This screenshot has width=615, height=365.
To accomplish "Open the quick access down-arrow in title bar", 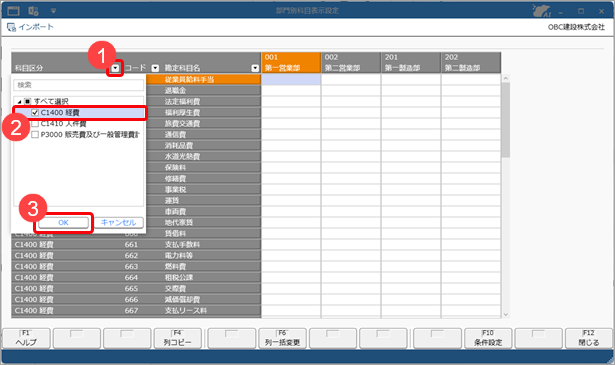I will [53, 11].
